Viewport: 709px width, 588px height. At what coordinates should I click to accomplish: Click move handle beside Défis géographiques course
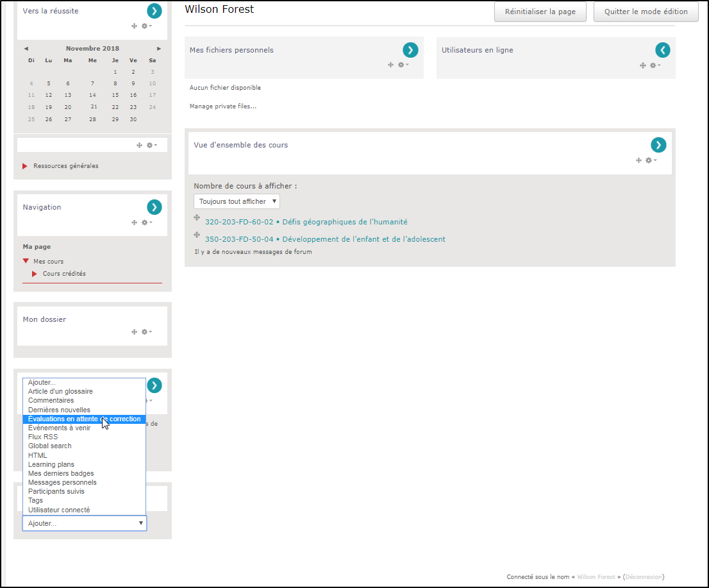[x=197, y=218]
